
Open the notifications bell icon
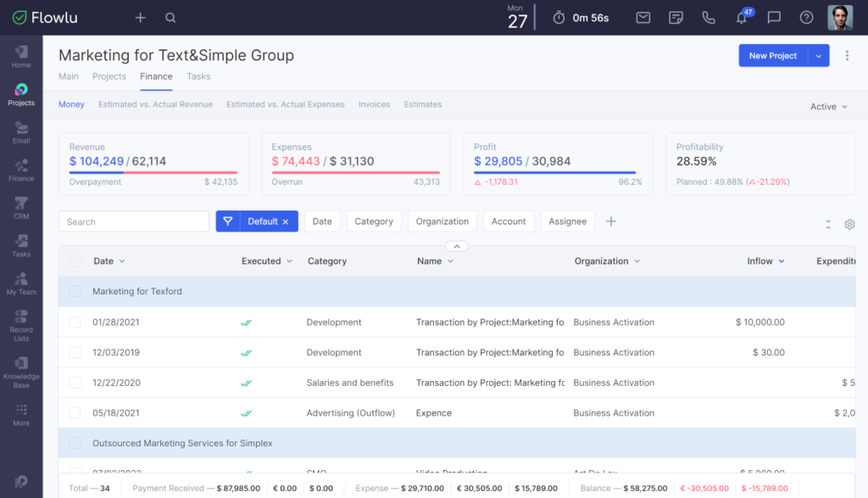pyautogui.click(x=742, y=18)
